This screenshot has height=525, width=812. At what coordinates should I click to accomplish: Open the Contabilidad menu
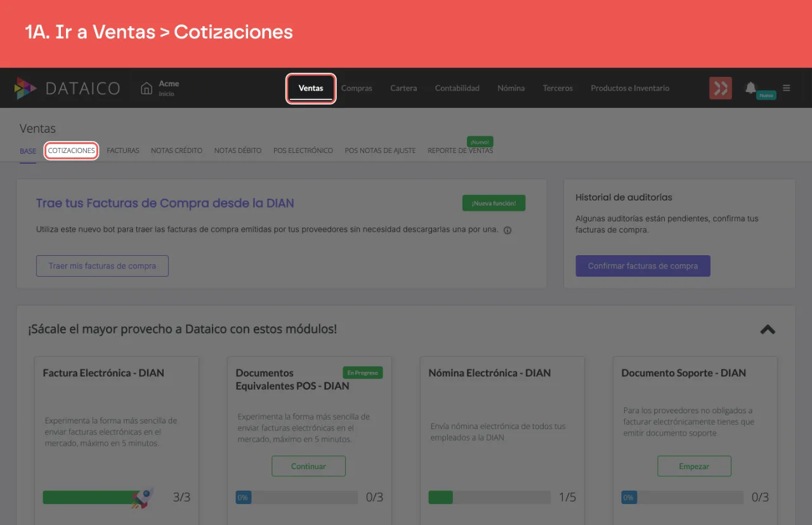457,88
